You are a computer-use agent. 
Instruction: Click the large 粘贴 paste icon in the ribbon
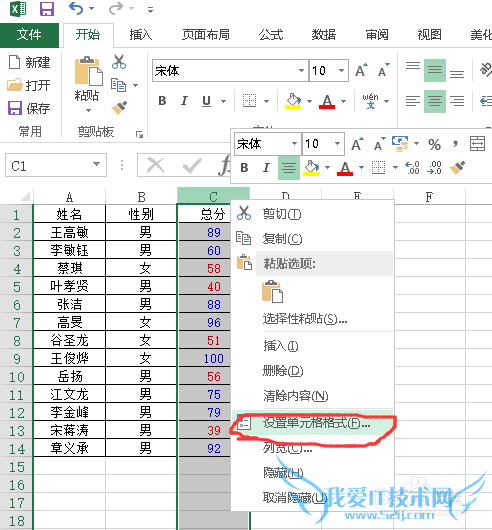[89, 71]
